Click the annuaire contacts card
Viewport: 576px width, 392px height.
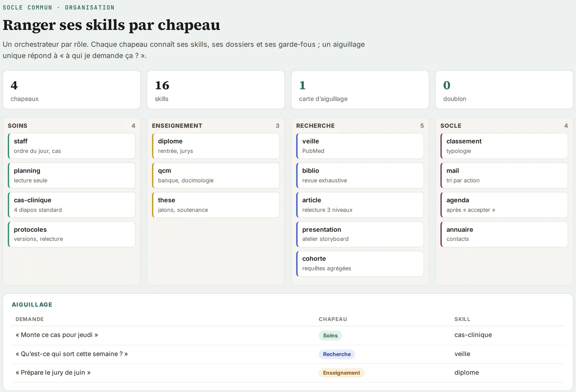click(x=504, y=234)
